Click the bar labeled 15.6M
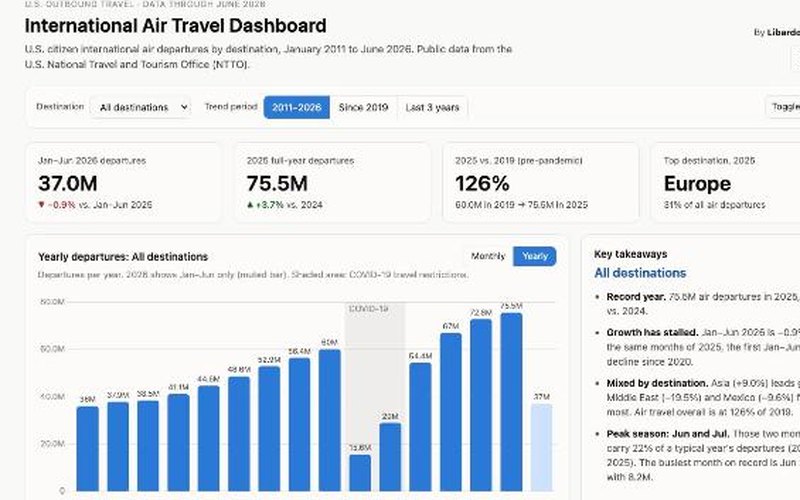The width and height of the screenshot is (800, 500). point(360,472)
